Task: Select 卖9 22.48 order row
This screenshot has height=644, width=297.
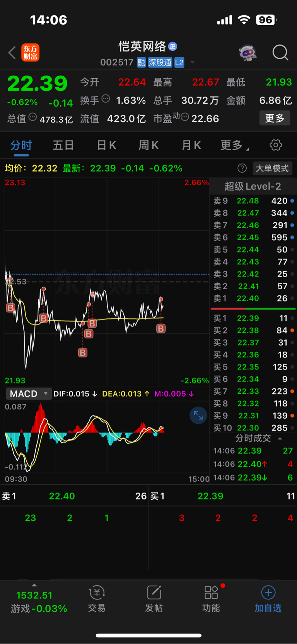Action: [253, 201]
